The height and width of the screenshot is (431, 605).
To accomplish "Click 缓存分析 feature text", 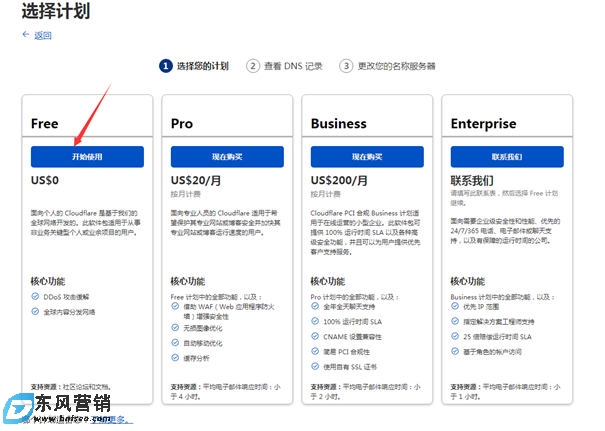I will (x=196, y=358).
